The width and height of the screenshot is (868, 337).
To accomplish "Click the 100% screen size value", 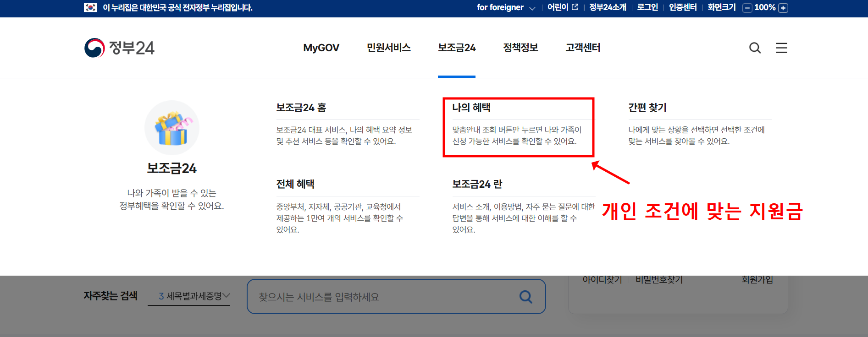I will click(x=765, y=7).
